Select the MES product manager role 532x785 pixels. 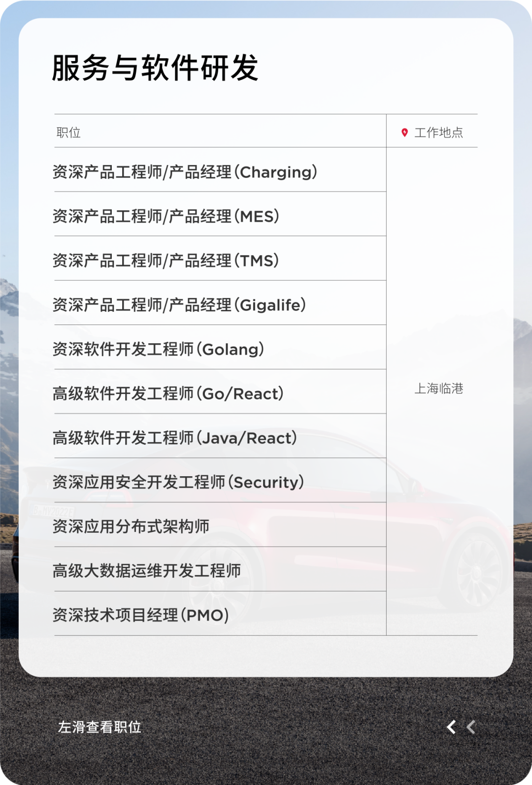(166, 216)
